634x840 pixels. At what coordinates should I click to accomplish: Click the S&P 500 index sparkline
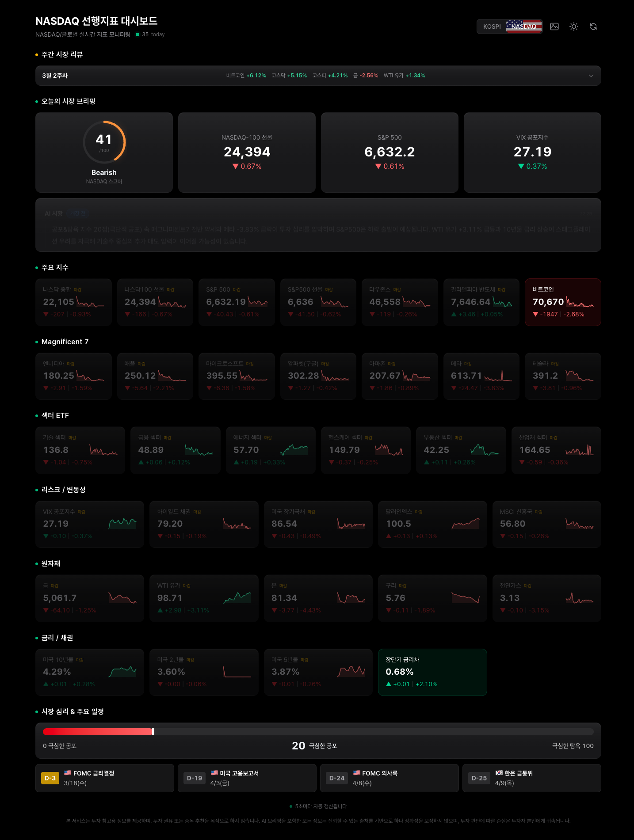(x=258, y=302)
